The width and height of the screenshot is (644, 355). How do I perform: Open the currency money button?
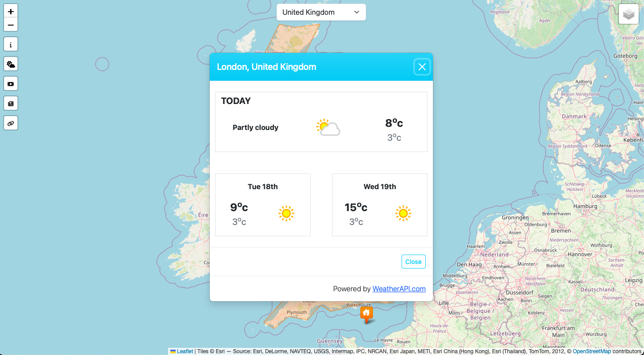click(x=11, y=84)
